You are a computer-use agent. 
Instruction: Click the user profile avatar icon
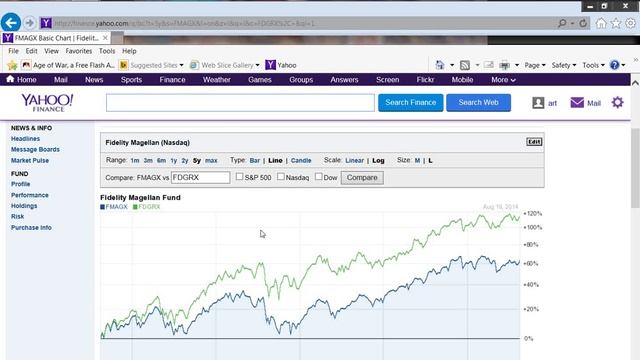point(538,103)
